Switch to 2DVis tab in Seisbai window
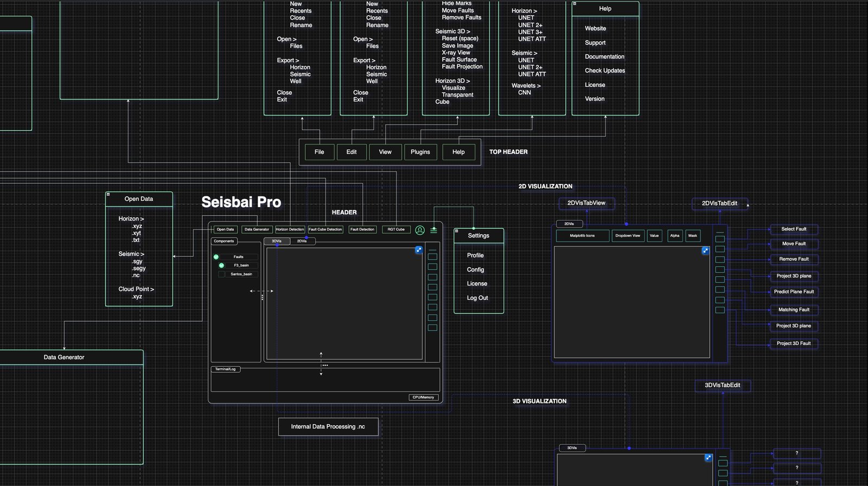868x486 pixels. pos(302,241)
